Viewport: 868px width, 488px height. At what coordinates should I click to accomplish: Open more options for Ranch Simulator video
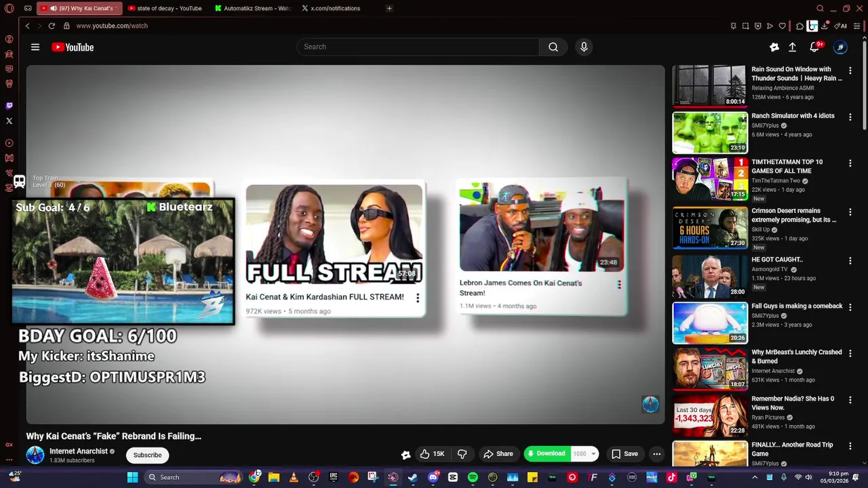coord(850,117)
